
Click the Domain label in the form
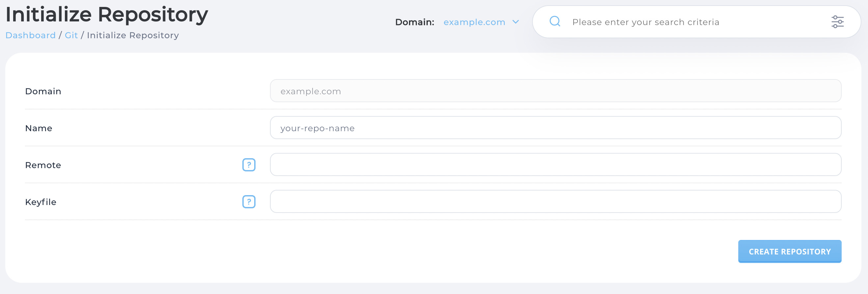tap(43, 91)
